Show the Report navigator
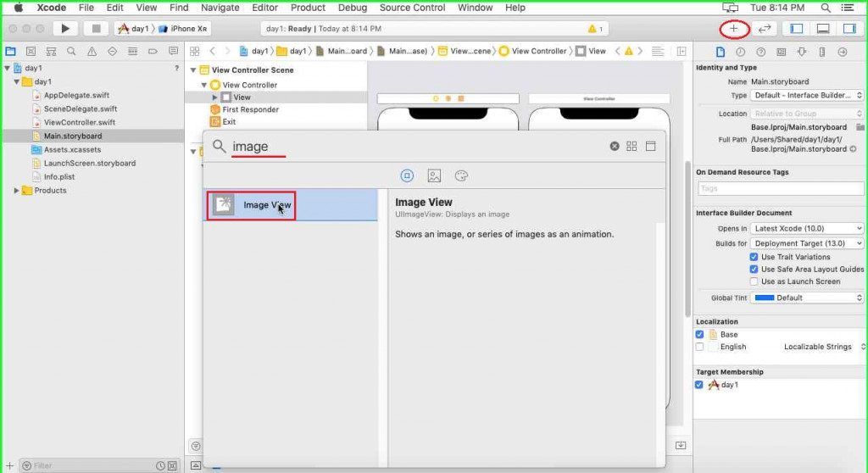 [173, 52]
